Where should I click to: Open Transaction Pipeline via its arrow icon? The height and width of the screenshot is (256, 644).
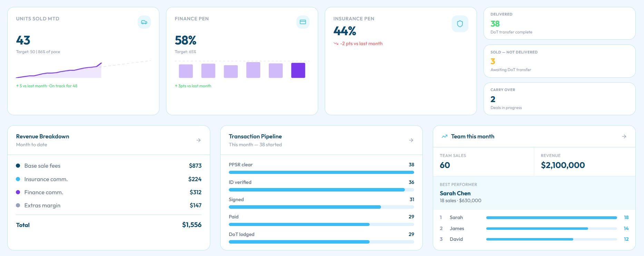(411, 140)
